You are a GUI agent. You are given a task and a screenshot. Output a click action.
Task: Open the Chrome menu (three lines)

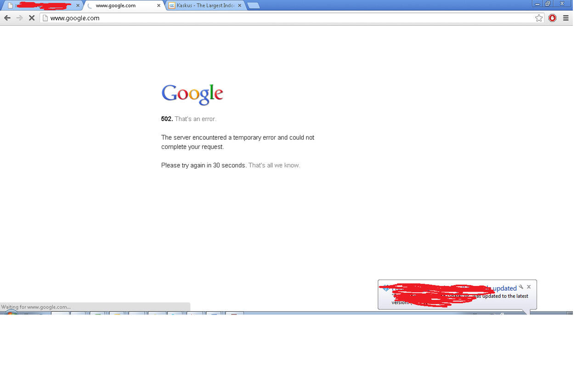click(x=566, y=18)
